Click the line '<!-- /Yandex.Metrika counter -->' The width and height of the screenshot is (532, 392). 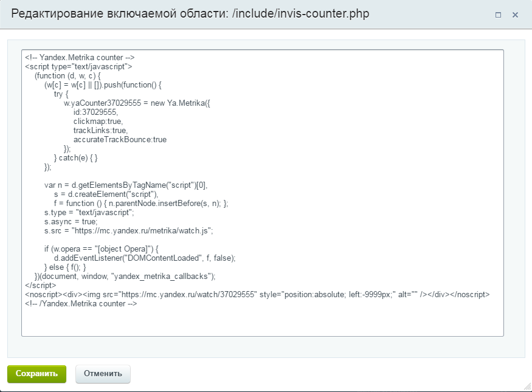(x=81, y=304)
